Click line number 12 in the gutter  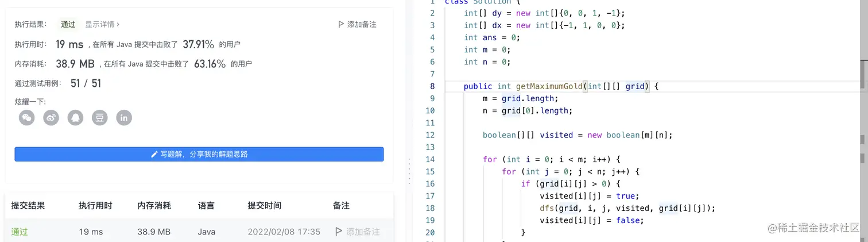coord(430,135)
